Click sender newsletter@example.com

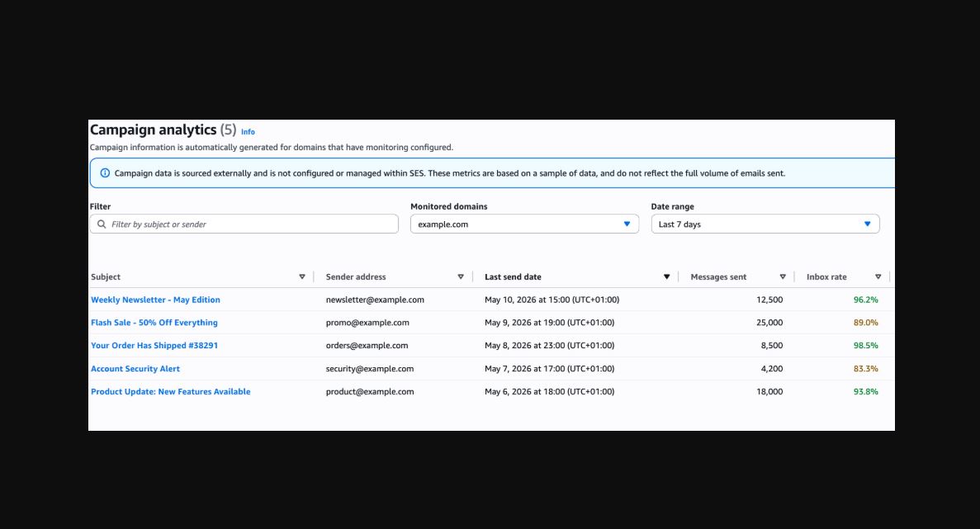375,300
